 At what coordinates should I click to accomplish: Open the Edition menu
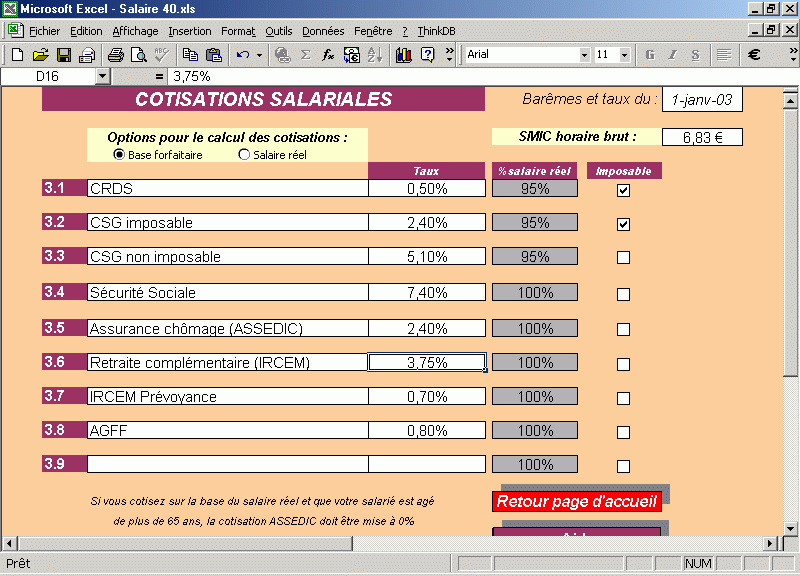coord(86,31)
